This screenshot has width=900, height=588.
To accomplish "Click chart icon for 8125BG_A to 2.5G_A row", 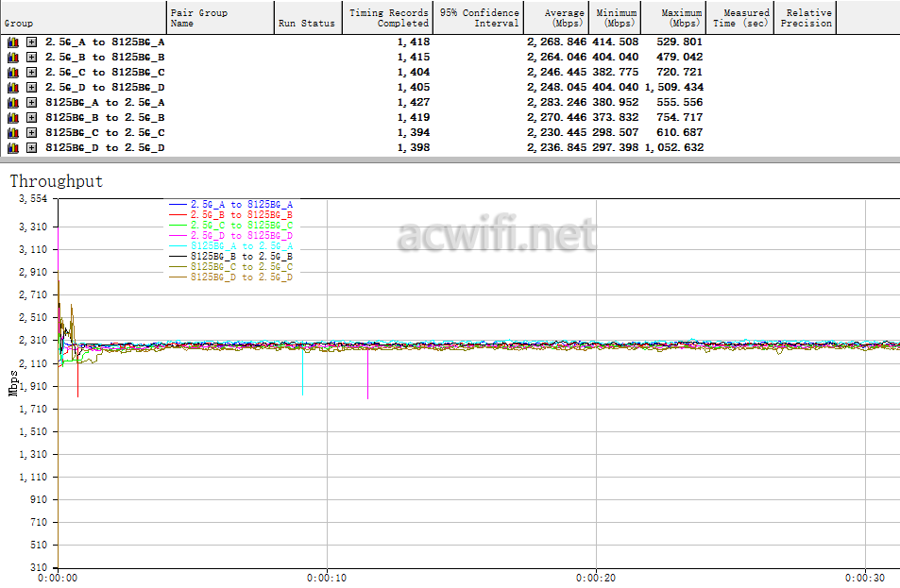I will tap(13, 103).
